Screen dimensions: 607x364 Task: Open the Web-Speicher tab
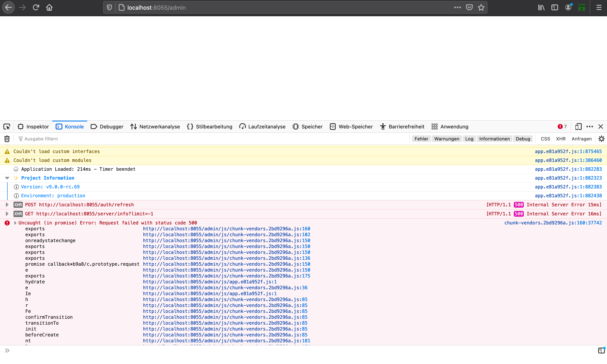click(351, 127)
